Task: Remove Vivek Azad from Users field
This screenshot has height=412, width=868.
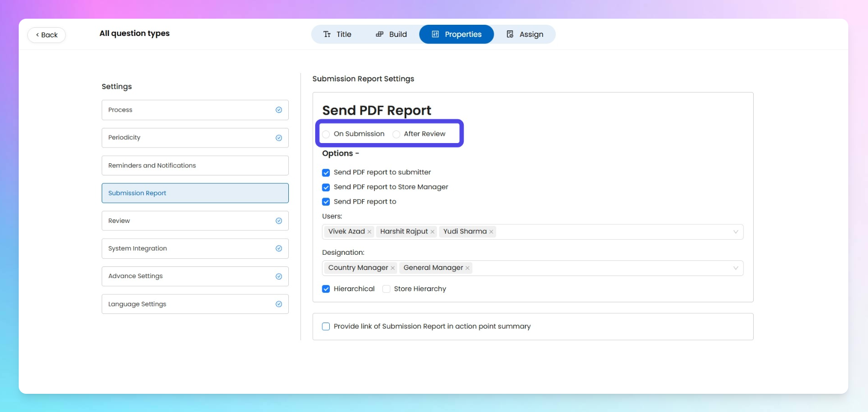Action: (x=369, y=232)
